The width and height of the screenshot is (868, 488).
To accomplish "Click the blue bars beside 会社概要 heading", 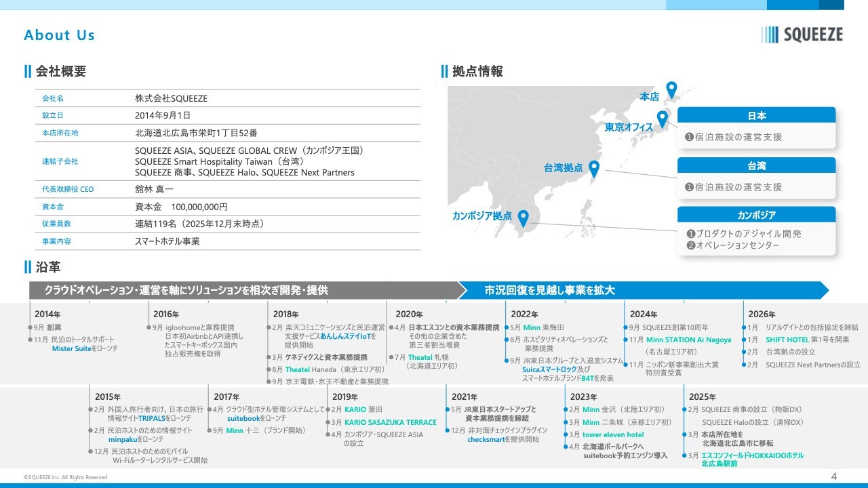I will coord(28,71).
